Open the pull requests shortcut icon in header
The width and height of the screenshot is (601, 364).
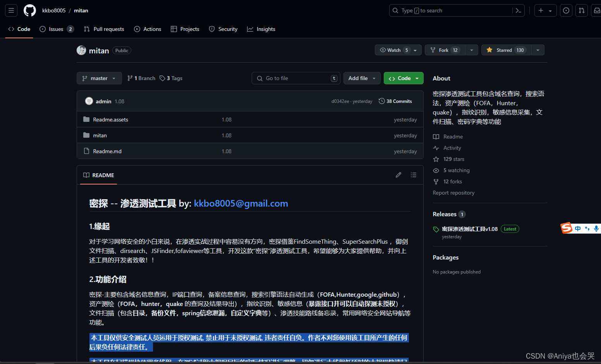pyautogui.click(x=582, y=10)
